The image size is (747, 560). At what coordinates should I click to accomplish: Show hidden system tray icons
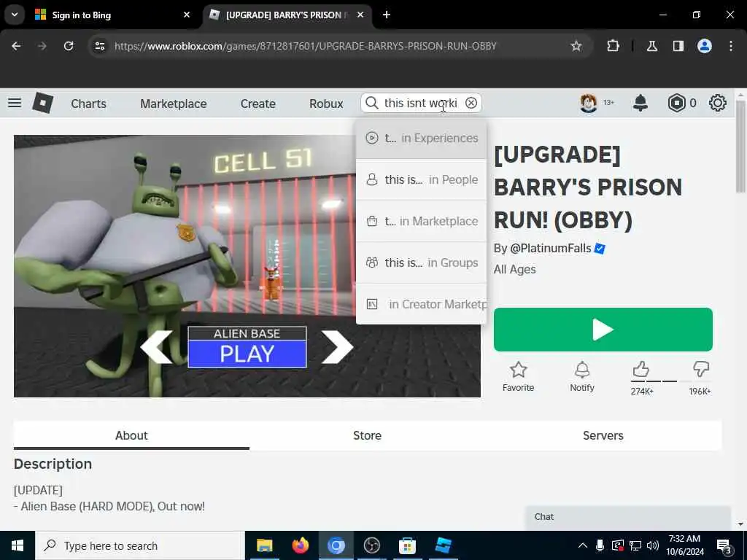(x=583, y=545)
